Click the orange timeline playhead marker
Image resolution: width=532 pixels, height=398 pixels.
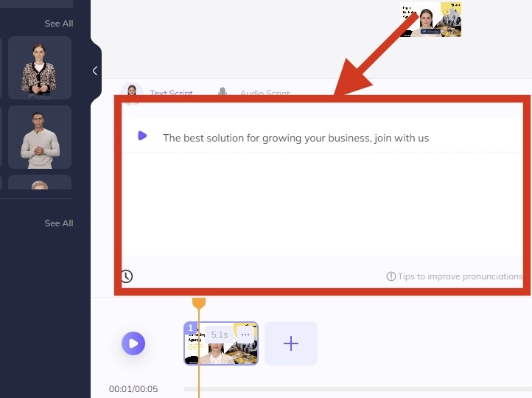pyautogui.click(x=199, y=303)
